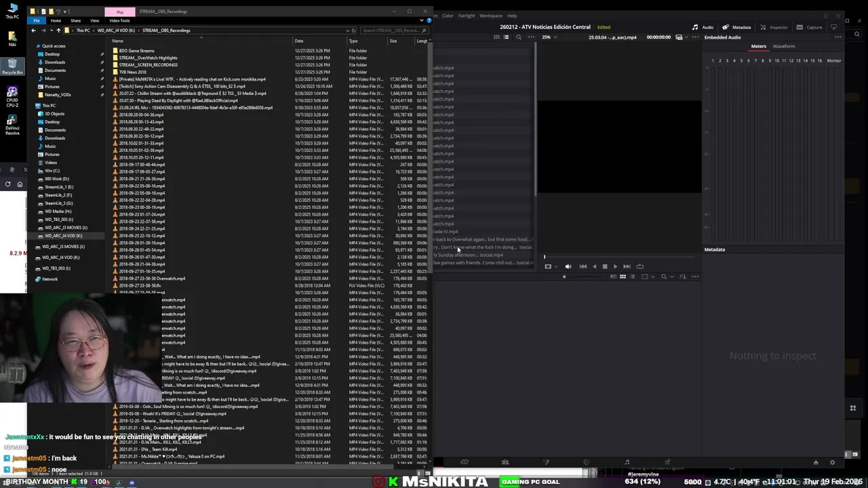Switch to the Waveform tab
Image resolution: width=868 pixels, height=488 pixels.
tap(783, 46)
